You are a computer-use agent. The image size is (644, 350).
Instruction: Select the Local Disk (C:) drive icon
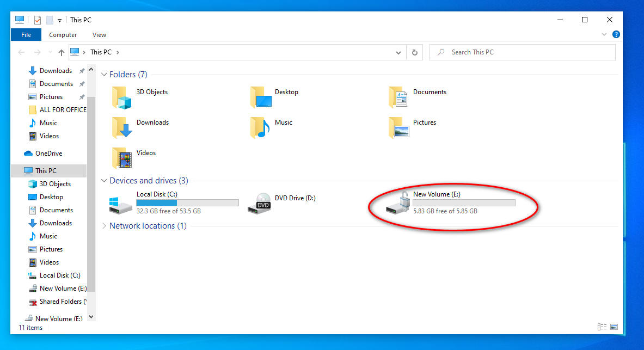pos(120,205)
